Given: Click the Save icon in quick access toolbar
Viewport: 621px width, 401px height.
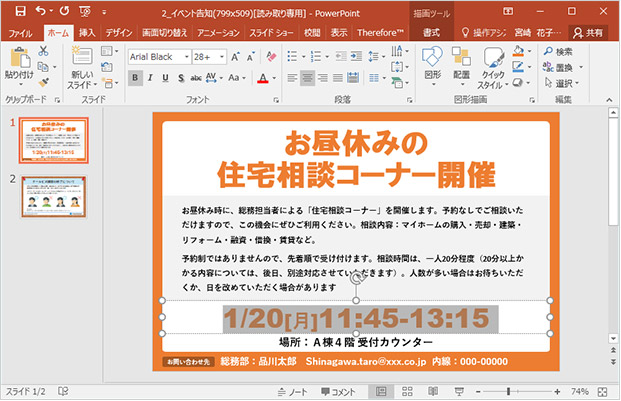Looking at the screenshot, I should tap(20, 11).
